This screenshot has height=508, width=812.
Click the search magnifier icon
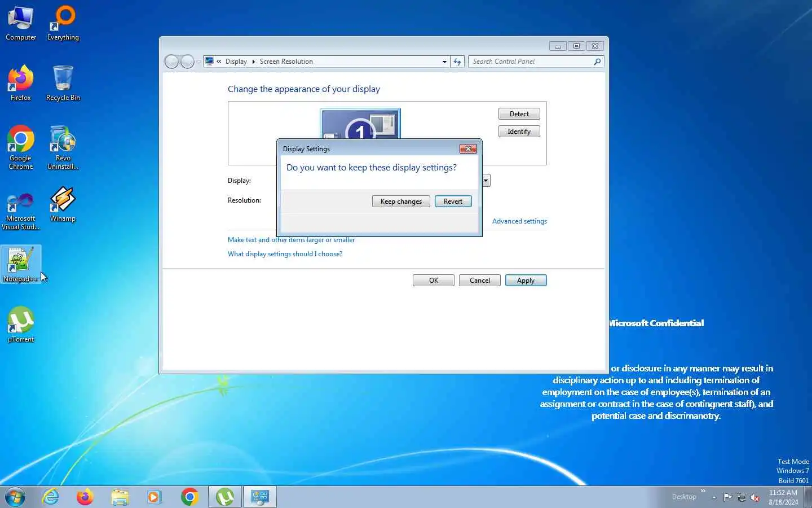pos(597,62)
